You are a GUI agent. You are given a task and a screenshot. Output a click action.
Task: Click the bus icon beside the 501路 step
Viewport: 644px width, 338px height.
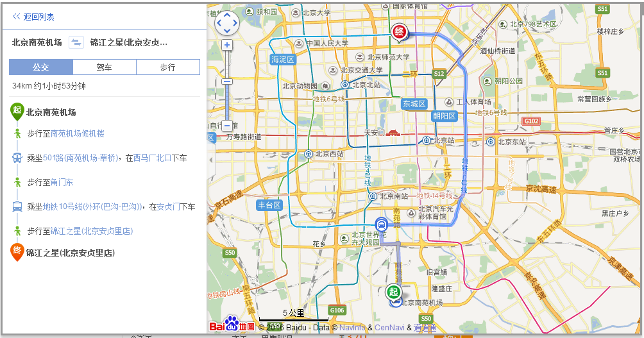[17, 158]
